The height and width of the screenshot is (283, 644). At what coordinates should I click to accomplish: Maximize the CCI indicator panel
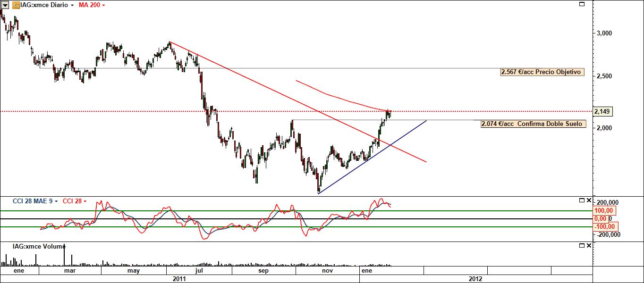(x=582, y=200)
